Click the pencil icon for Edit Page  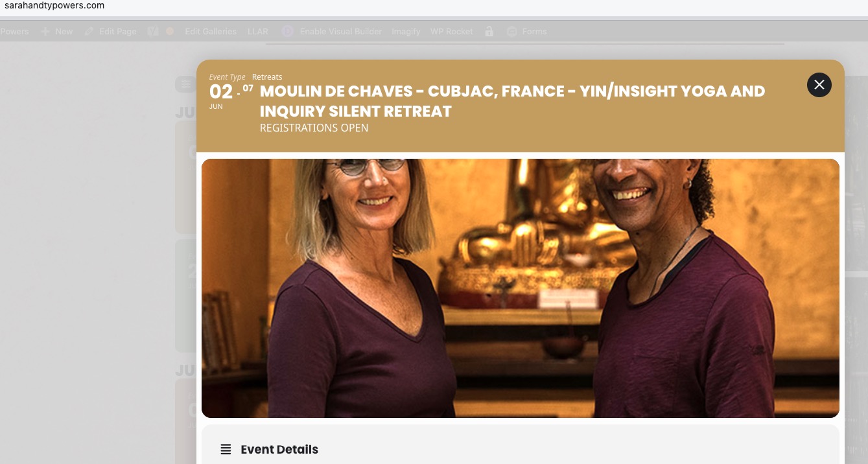pos(89,31)
